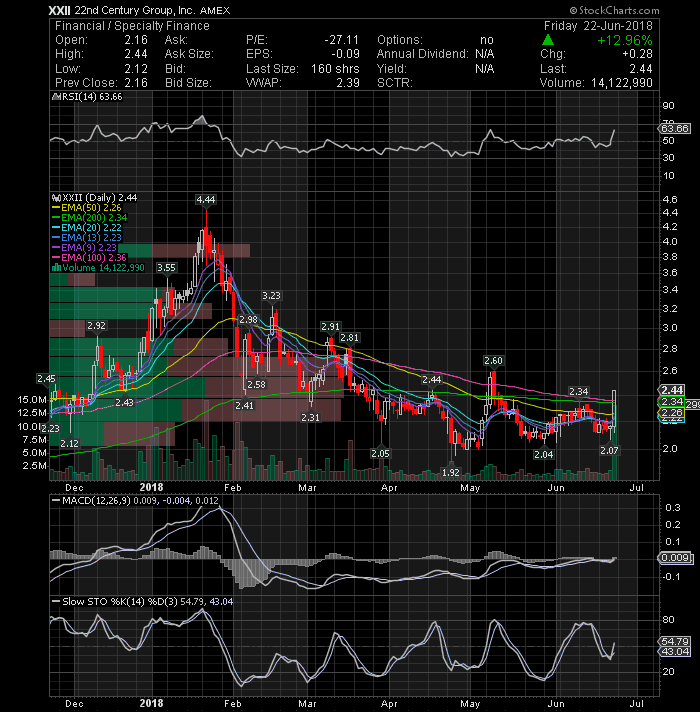This screenshot has height=712, width=700.
Task: Click the '22nd Century Group, Inc.' company name
Action: 134,10
